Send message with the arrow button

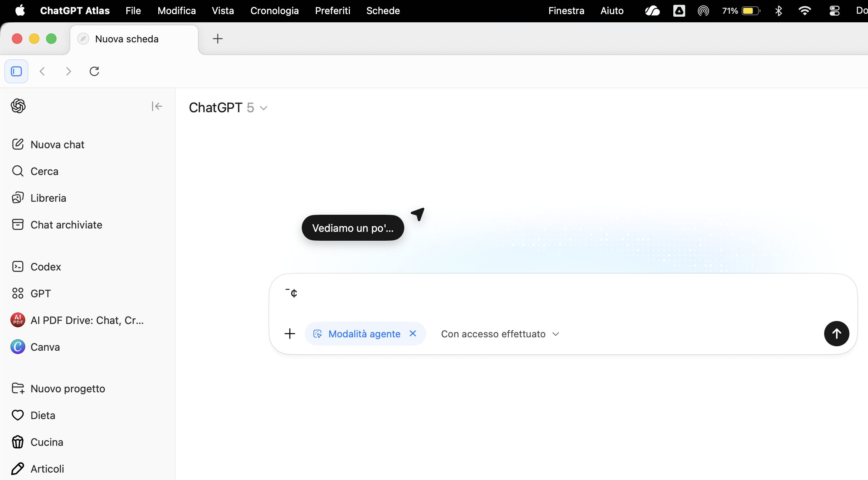[x=836, y=334]
